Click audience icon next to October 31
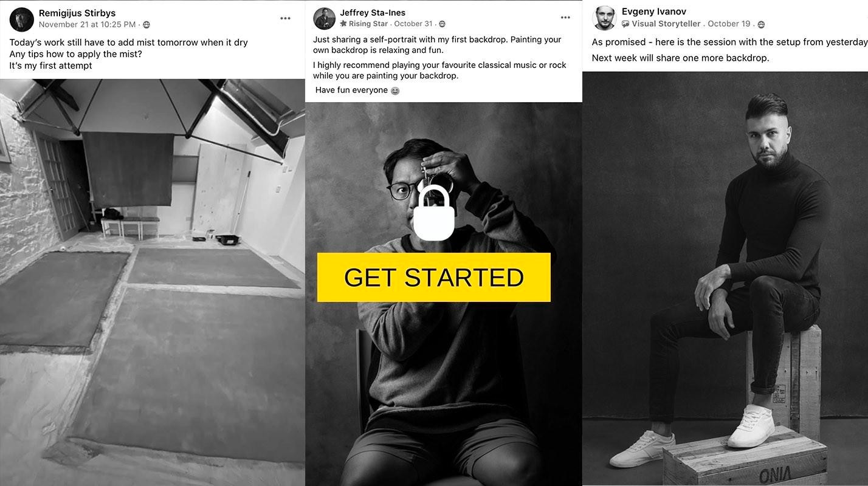The height and width of the screenshot is (486, 868). tap(442, 24)
